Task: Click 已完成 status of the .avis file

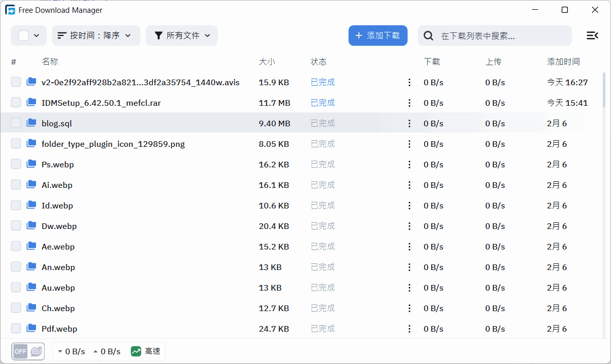Action: (322, 82)
